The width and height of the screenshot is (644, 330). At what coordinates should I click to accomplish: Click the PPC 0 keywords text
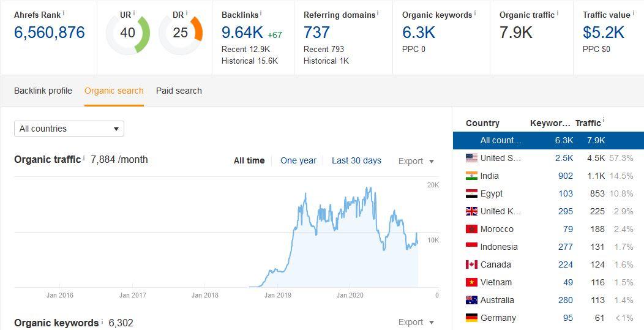click(414, 50)
